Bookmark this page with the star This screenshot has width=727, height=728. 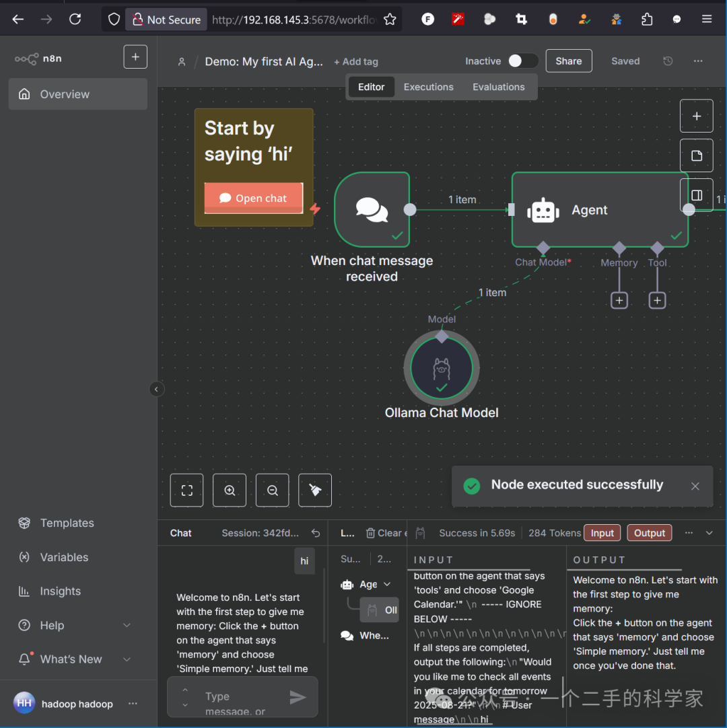tap(390, 20)
